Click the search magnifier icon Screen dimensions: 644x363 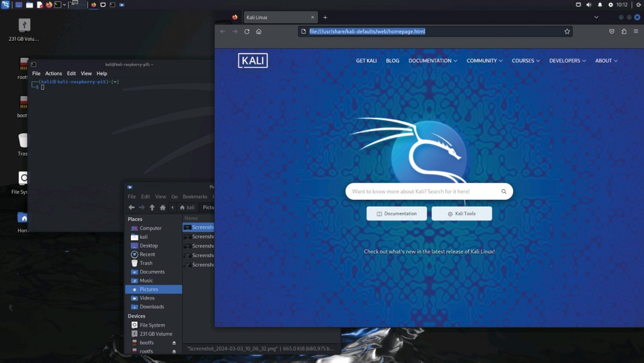click(x=504, y=191)
